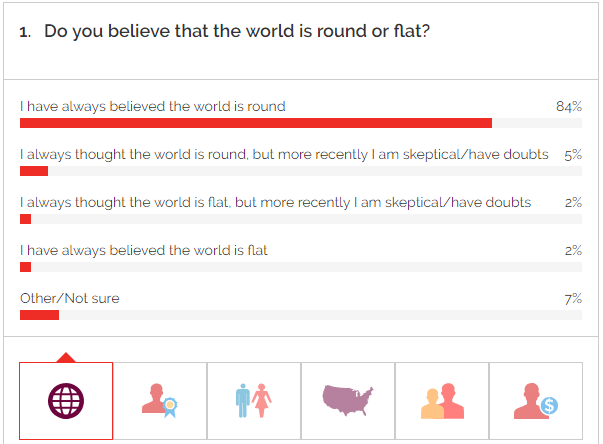Select 'I have always believed the world is round'
The width and height of the screenshot is (603, 444).
153,106
